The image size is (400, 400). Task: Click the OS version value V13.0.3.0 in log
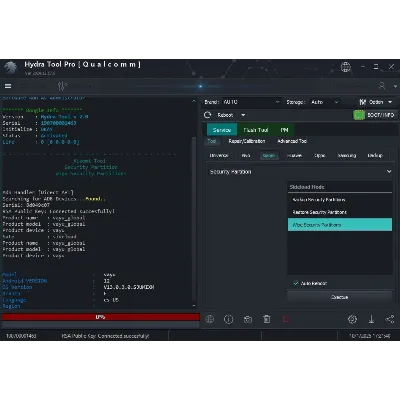(129, 287)
